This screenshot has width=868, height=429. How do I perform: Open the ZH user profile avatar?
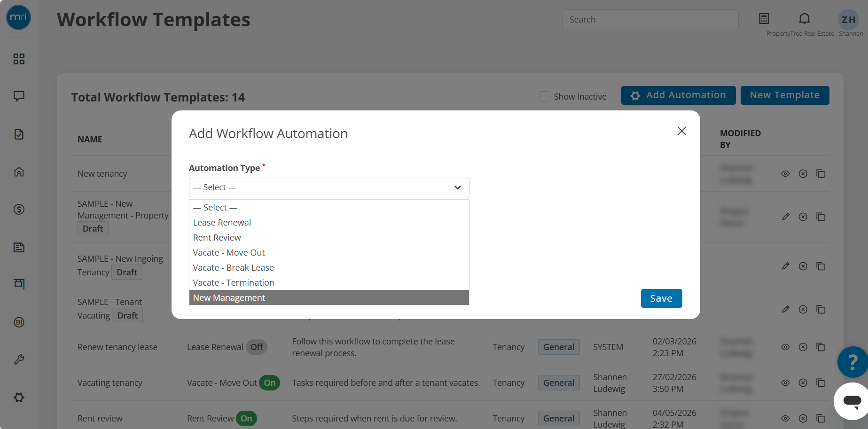click(848, 20)
